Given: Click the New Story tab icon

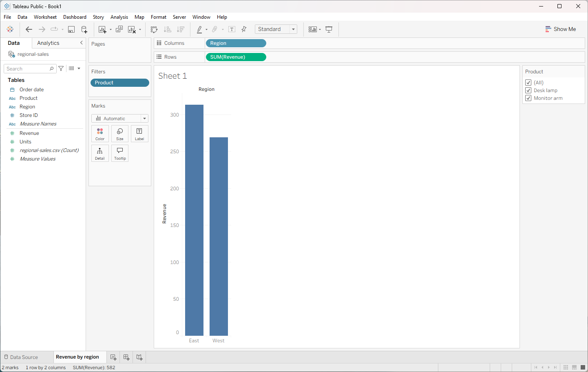Looking at the screenshot, I should click(139, 357).
